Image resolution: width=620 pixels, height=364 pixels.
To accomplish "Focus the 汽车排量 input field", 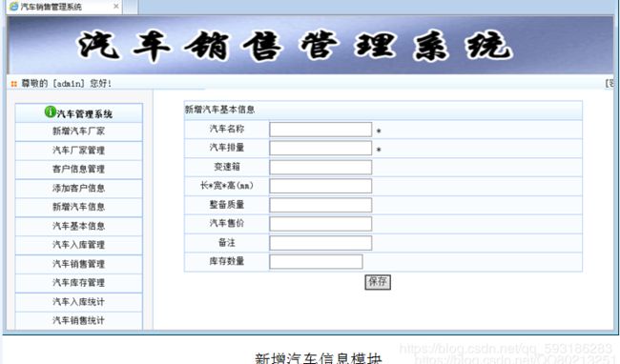I will tap(320, 148).
